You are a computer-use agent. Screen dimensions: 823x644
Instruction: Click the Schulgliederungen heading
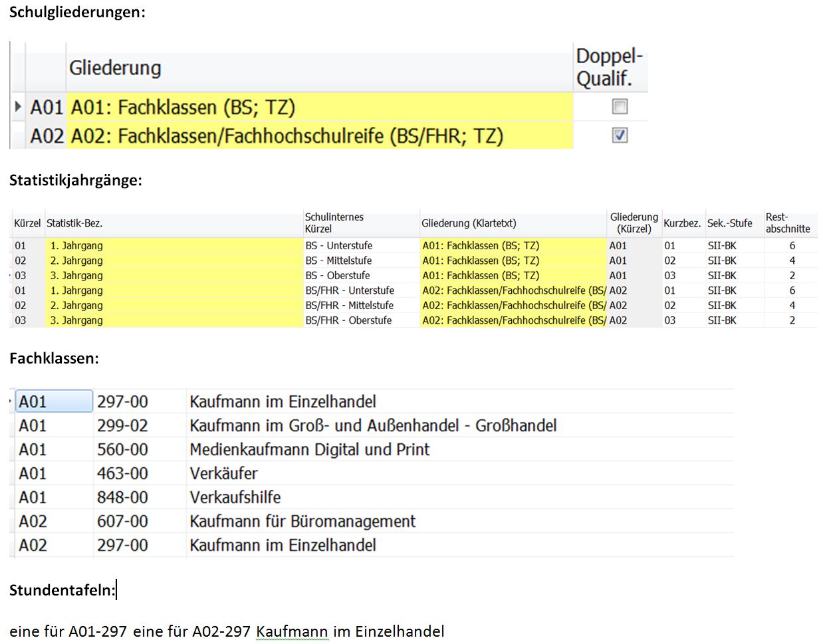[x=77, y=12]
